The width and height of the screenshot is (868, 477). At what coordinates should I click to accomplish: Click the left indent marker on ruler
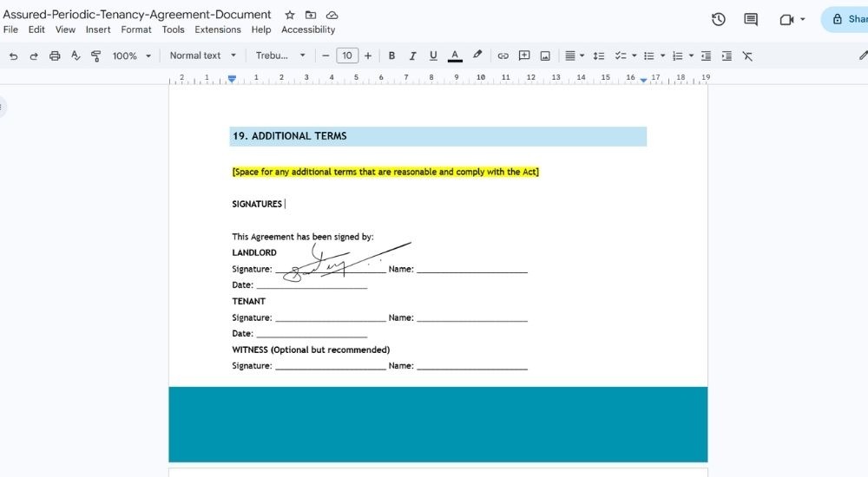click(232, 79)
